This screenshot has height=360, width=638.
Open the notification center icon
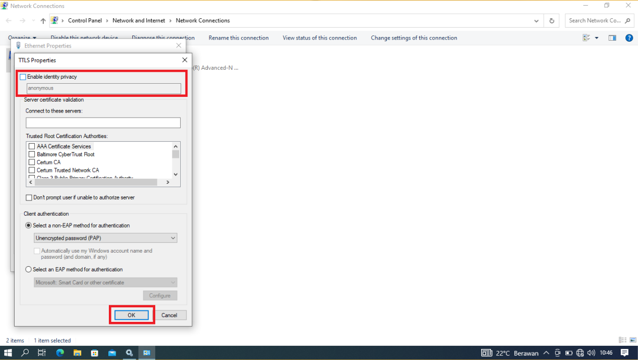[625, 353]
